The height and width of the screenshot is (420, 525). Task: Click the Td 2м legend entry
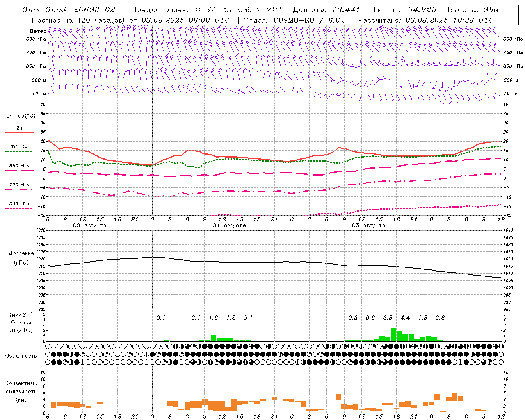[19, 147]
